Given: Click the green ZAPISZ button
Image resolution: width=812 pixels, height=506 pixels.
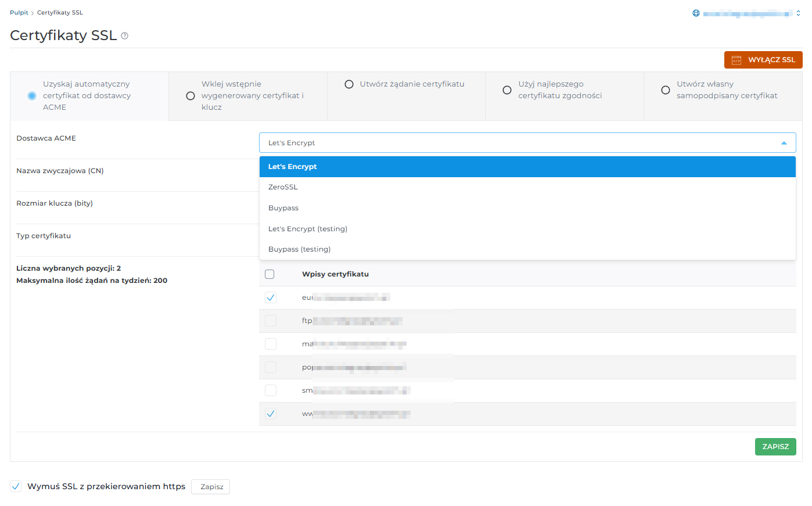Looking at the screenshot, I should (775, 446).
